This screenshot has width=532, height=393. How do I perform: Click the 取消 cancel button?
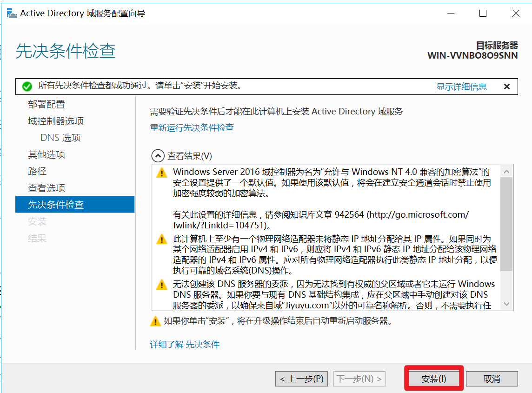[492, 379]
